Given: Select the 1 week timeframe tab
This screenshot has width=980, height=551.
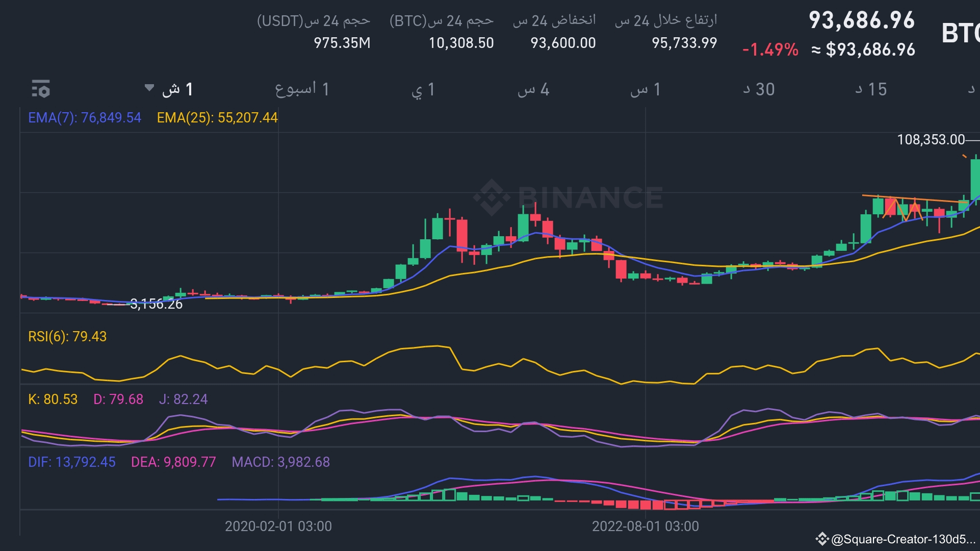Looking at the screenshot, I should pos(302,89).
